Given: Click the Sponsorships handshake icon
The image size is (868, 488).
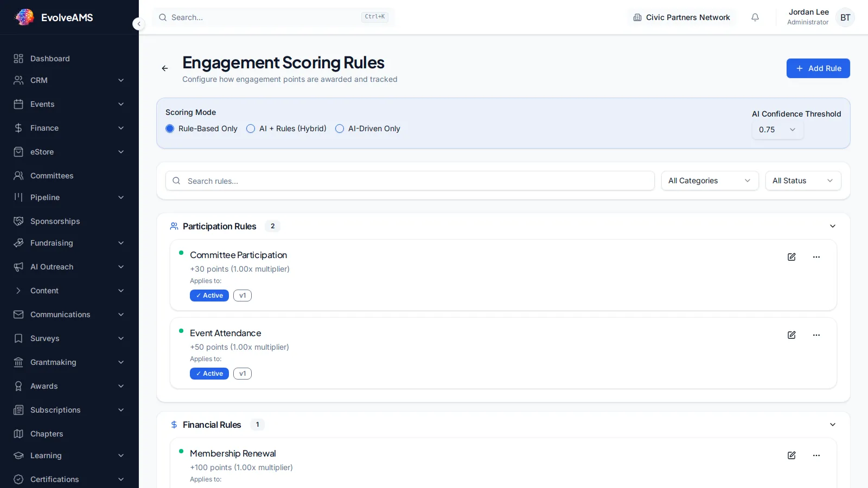Looking at the screenshot, I should (x=18, y=221).
